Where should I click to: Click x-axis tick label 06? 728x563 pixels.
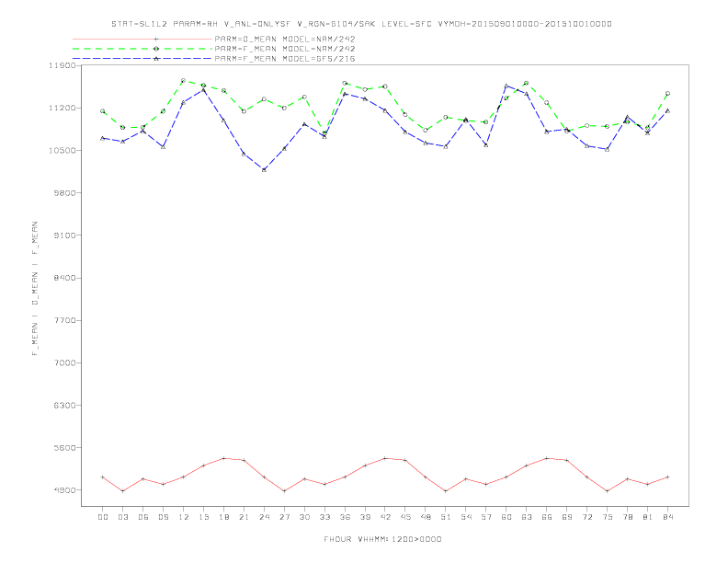143,517
